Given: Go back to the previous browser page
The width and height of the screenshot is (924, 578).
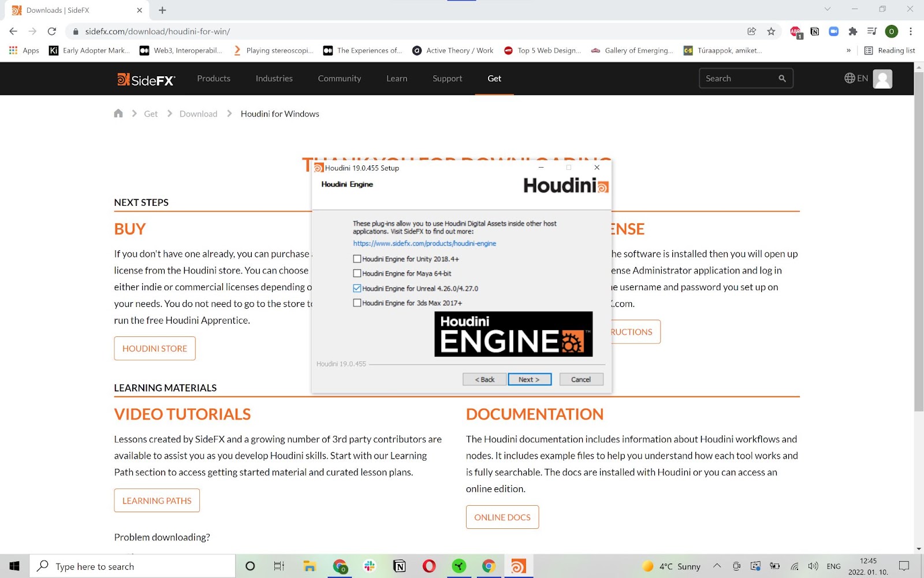Looking at the screenshot, I should [x=13, y=31].
